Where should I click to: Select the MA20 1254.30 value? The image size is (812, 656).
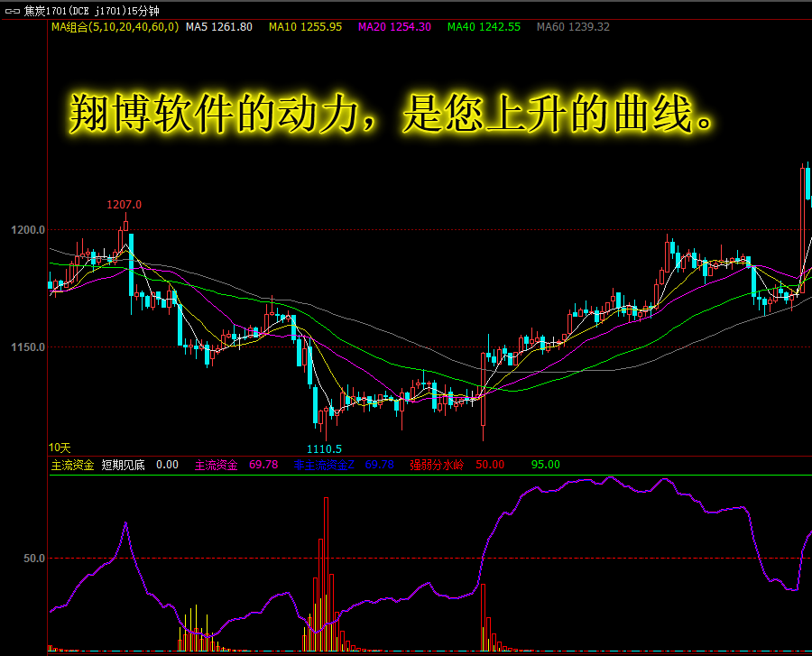(x=394, y=27)
